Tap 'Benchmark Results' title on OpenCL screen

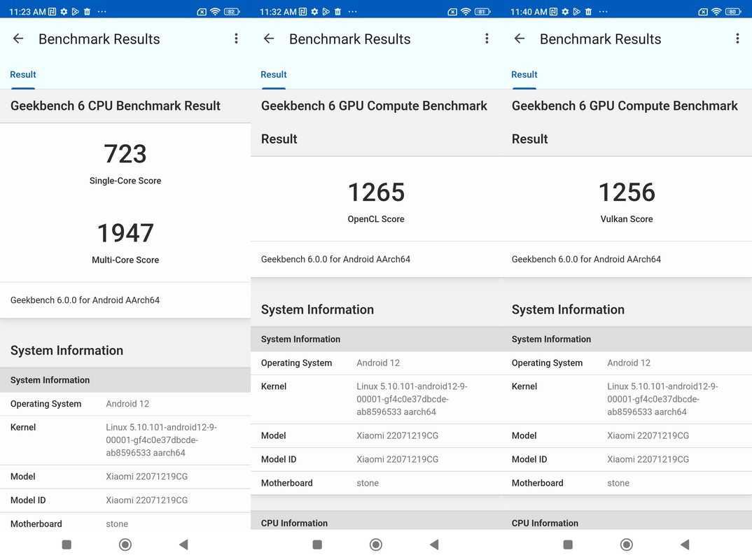349,38
